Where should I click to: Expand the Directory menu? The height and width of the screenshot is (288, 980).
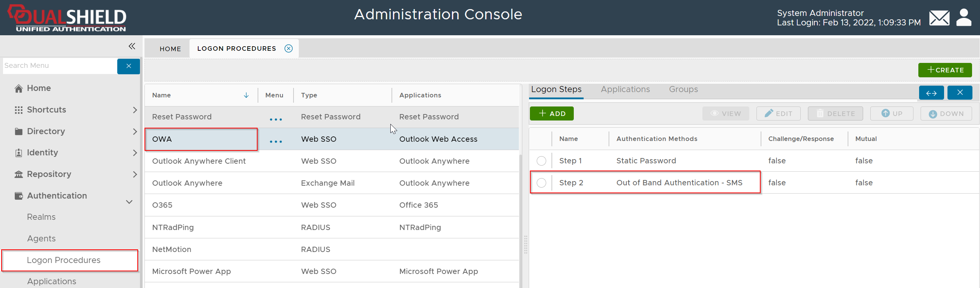tap(134, 131)
